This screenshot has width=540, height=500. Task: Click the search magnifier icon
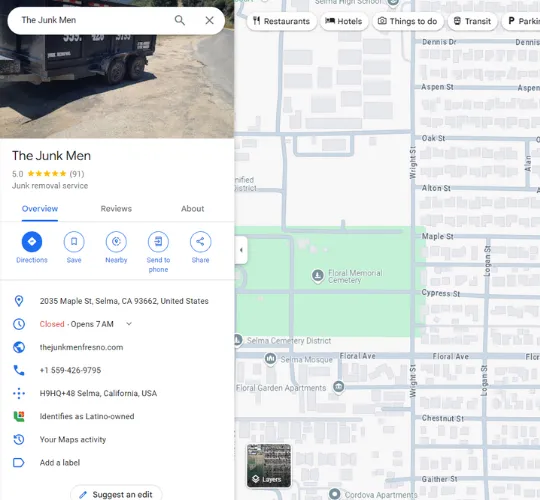179,20
